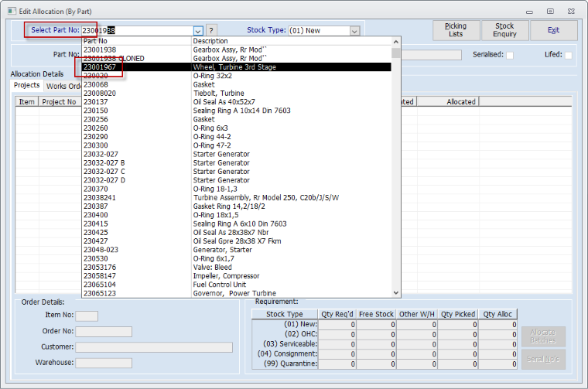Click the Allocated column header
This screenshot has height=389, width=588.
pyautogui.click(x=448, y=101)
